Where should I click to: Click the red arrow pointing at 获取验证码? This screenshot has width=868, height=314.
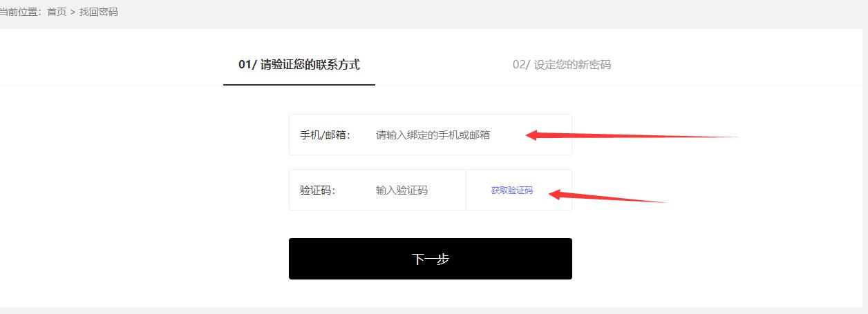pos(607,197)
